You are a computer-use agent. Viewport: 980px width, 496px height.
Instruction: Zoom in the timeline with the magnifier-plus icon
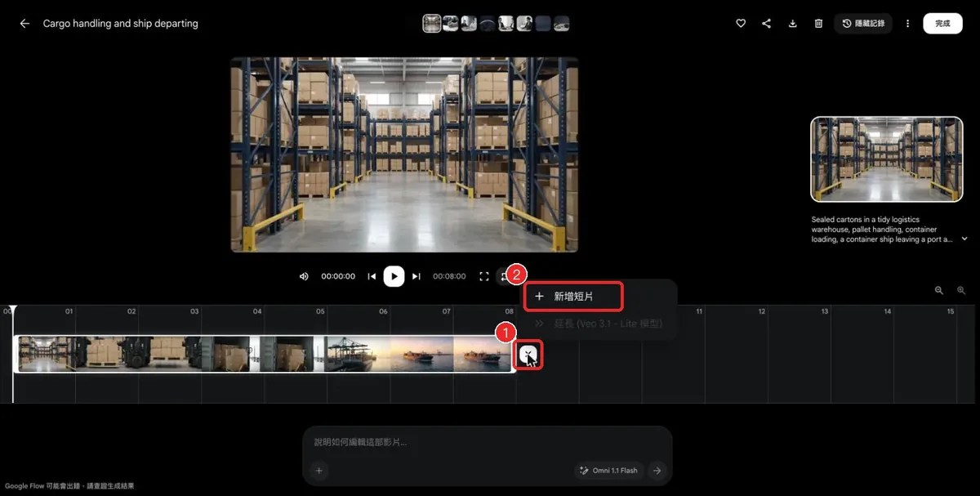(x=961, y=290)
